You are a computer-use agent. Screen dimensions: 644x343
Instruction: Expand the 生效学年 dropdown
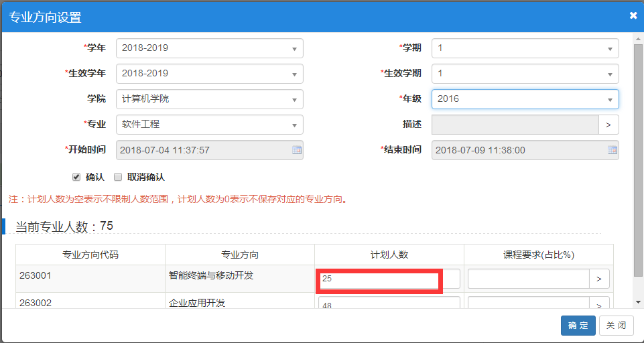(x=209, y=74)
